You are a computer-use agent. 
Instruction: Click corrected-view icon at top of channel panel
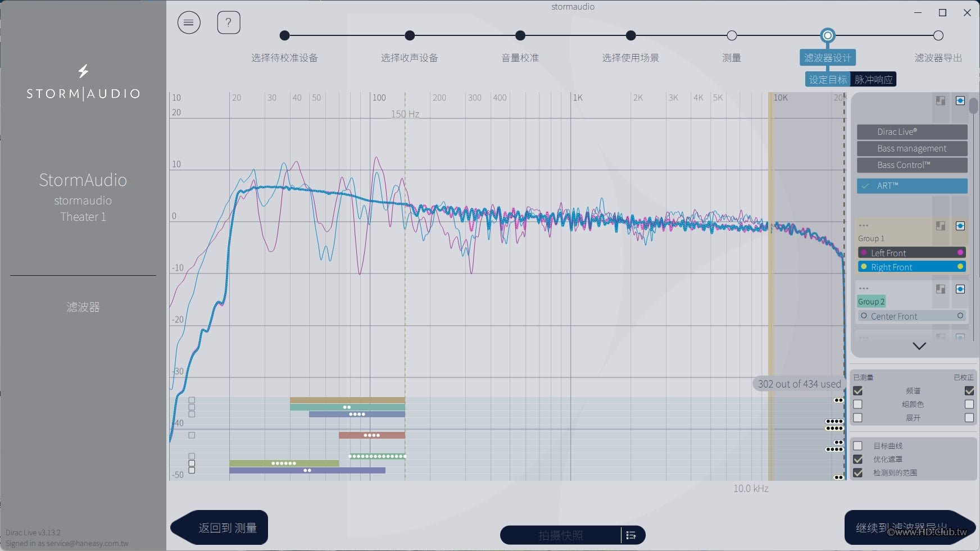coord(960,101)
